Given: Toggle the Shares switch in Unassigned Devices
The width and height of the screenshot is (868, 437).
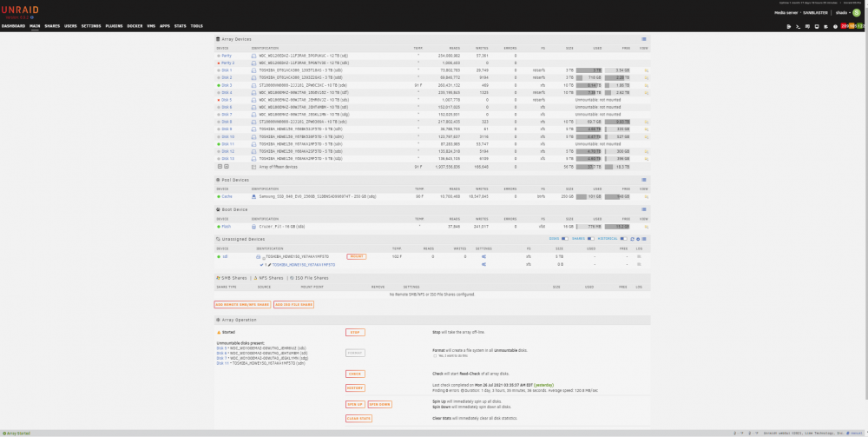Looking at the screenshot, I should [590, 239].
